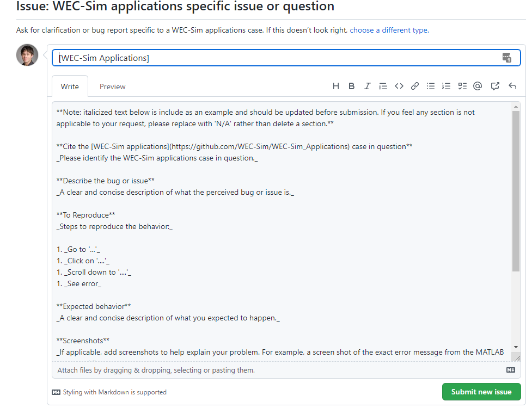Viewport: 532px width, 408px height.
Task: Apply italic formatting
Action: click(368, 85)
